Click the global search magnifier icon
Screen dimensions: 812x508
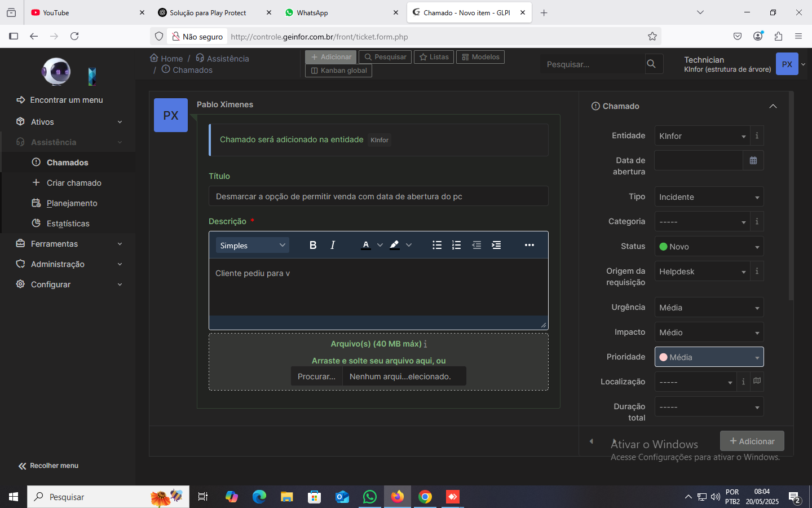coord(651,64)
